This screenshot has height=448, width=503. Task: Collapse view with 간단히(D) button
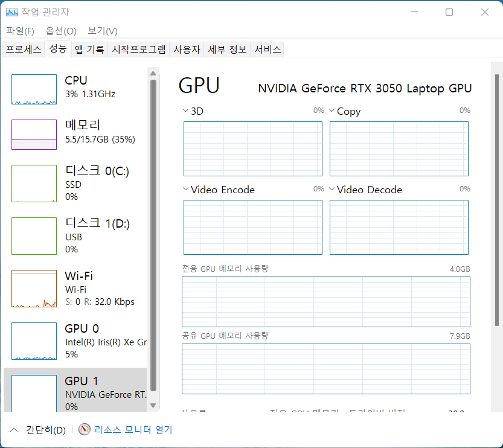pos(39,430)
